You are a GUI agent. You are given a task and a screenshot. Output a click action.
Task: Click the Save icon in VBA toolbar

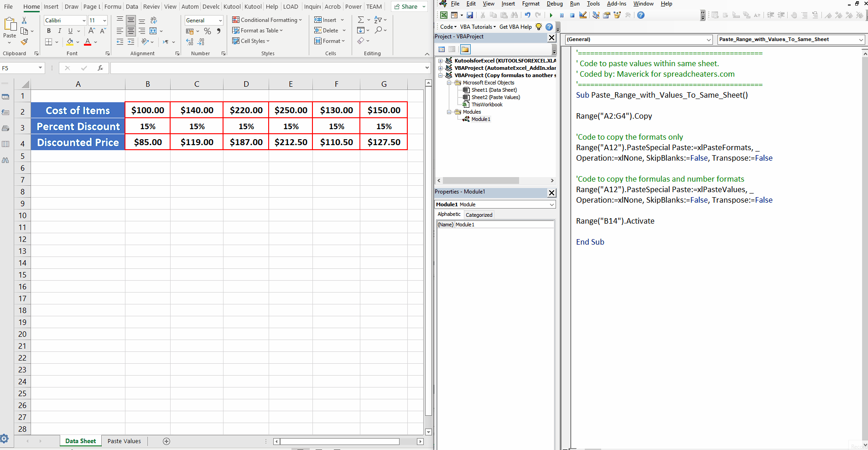(470, 15)
